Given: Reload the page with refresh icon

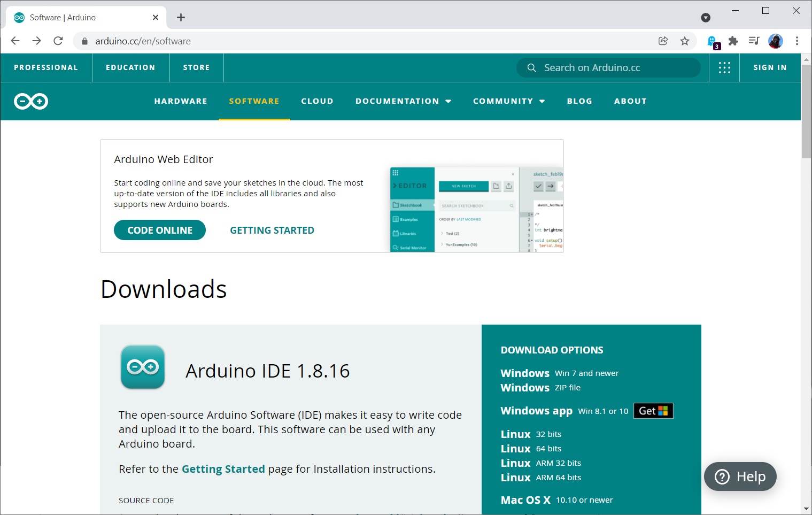Looking at the screenshot, I should (58, 41).
